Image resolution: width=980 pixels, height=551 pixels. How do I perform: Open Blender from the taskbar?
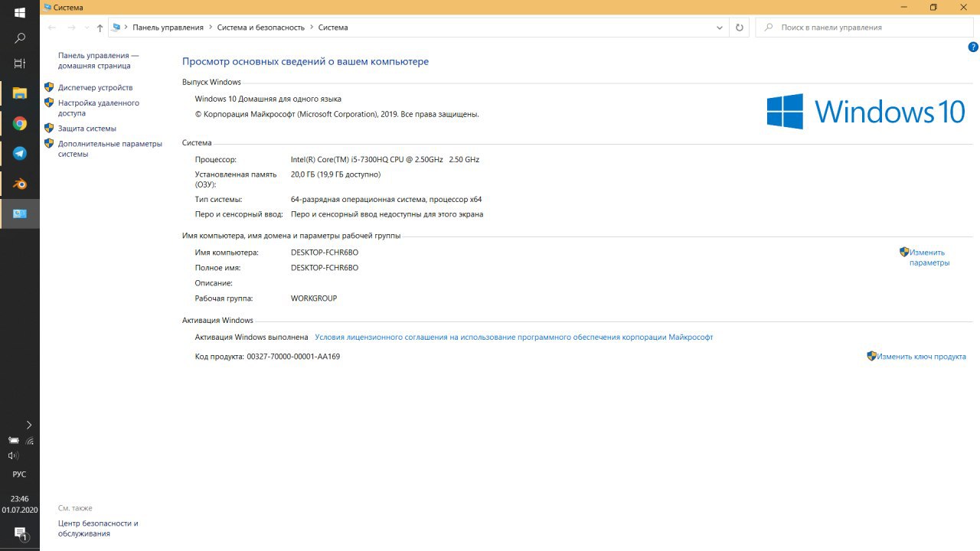click(x=20, y=184)
